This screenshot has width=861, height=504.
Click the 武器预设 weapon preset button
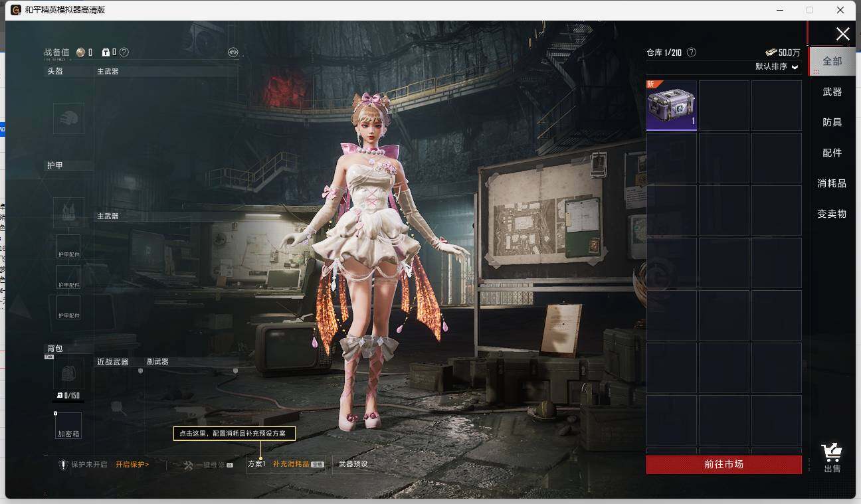(353, 464)
